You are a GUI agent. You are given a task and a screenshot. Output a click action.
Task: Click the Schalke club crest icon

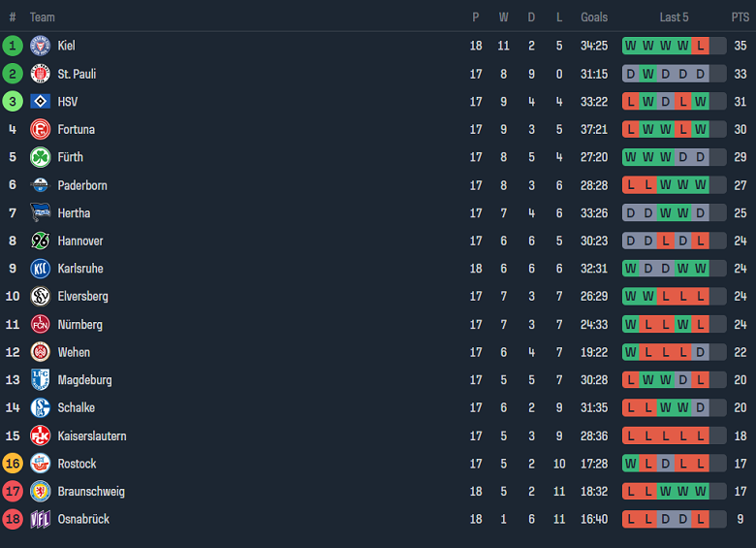(x=40, y=408)
